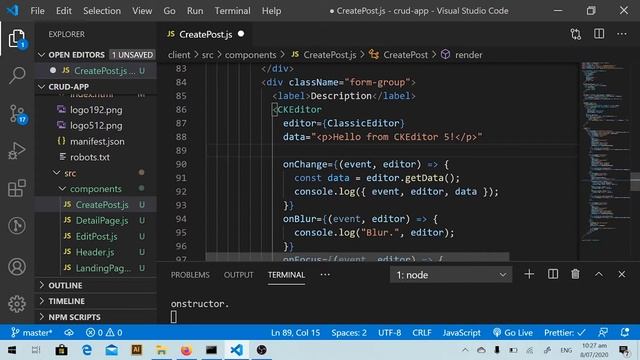Close the terminal panel
Image resolution: width=640 pixels, height=360 pixels.
[x=621, y=274]
